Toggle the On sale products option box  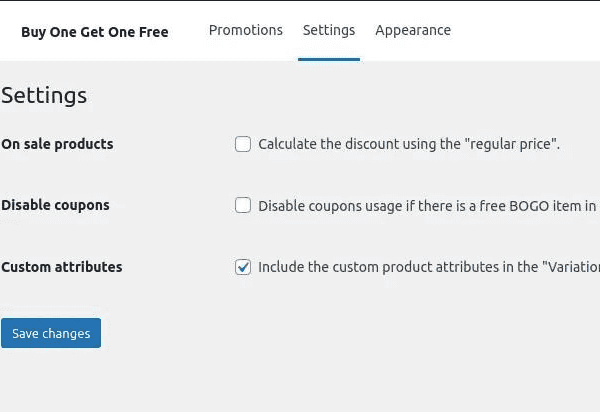[243, 144]
